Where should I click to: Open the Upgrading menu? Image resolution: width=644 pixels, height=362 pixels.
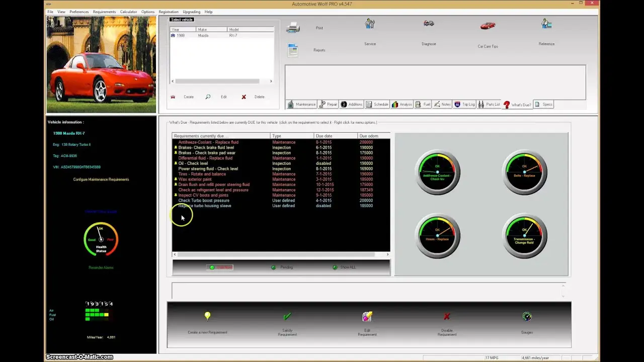point(191,12)
